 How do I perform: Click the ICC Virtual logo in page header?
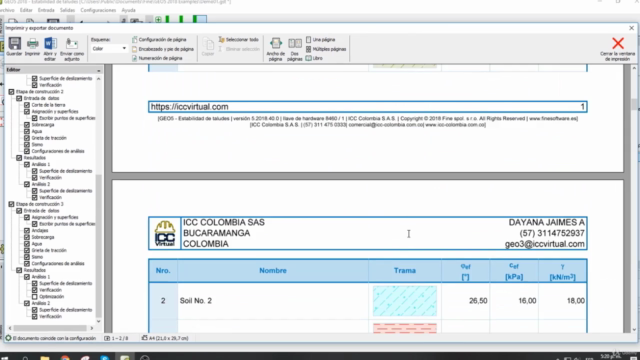point(165,233)
